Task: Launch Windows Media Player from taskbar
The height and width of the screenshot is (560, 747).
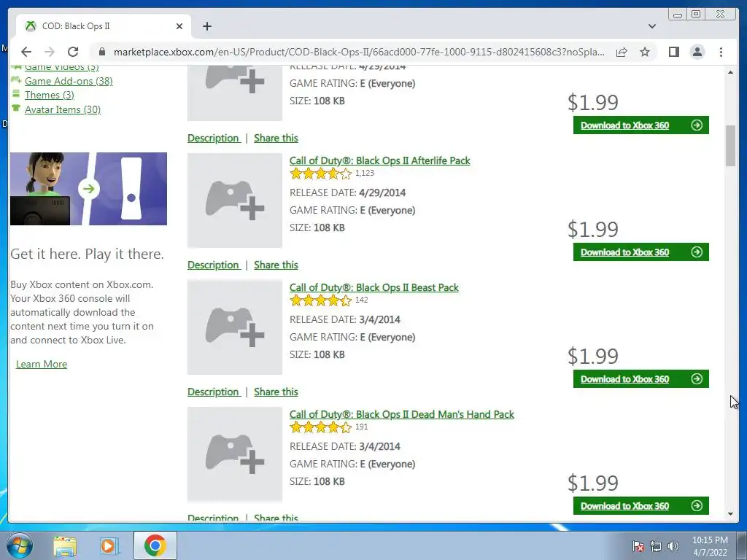Action: point(109,545)
